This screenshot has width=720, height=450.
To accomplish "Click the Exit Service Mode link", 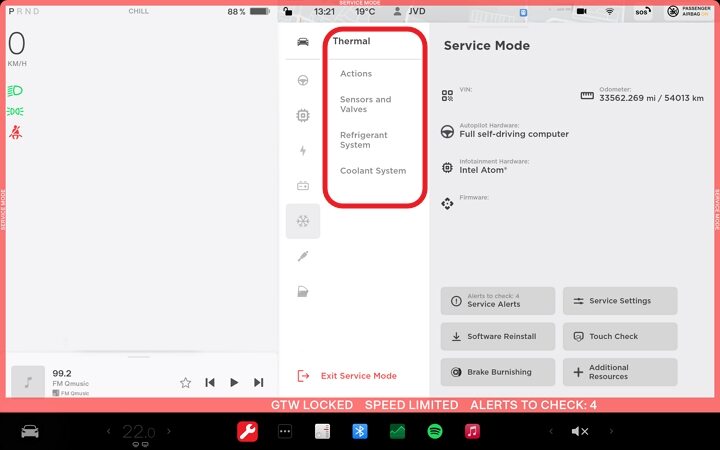I will click(358, 376).
